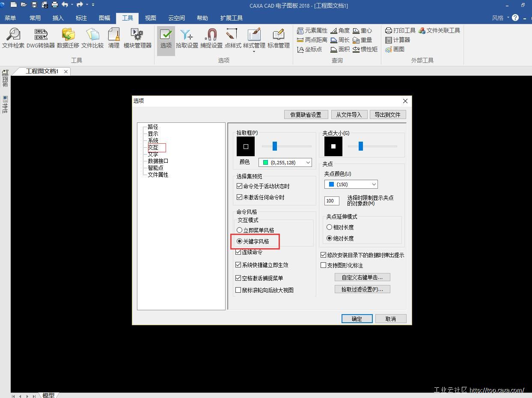Open the 风格 style dropdown

(500, 18)
